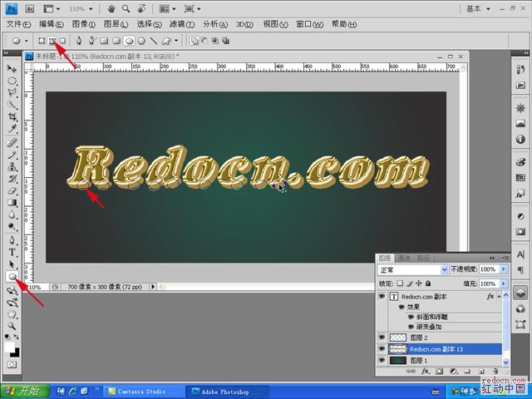Switch to the 通道 tab
The image size is (532, 399).
click(404, 258)
